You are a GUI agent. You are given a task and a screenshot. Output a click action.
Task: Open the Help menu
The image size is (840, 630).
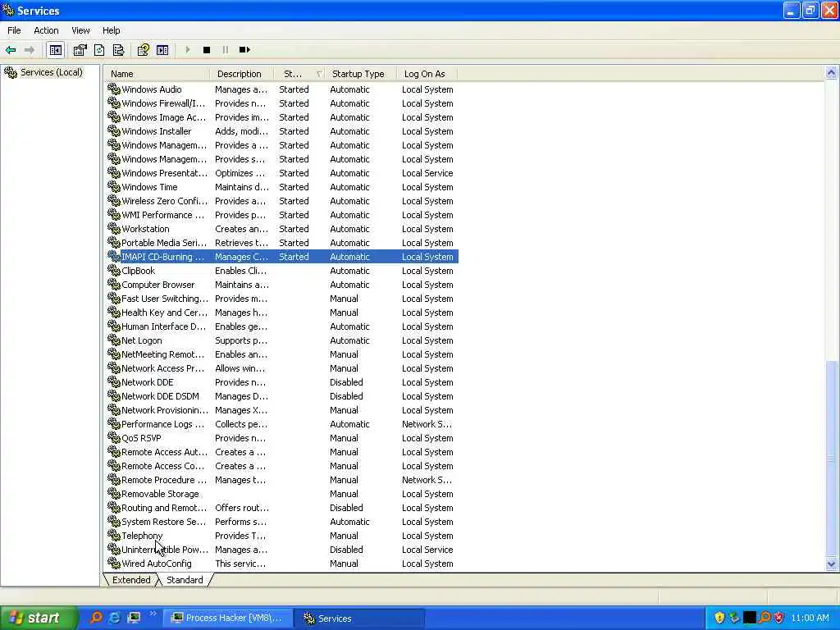click(111, 30)
